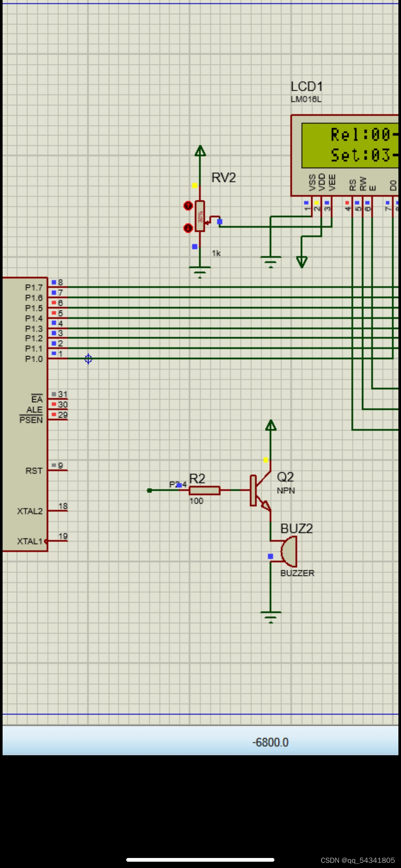Click the LM016L part name text

306,99
